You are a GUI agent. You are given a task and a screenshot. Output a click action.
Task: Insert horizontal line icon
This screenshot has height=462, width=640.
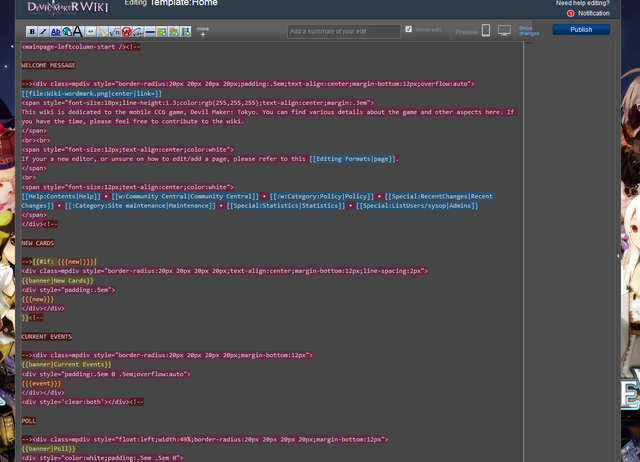coord(150,31)
